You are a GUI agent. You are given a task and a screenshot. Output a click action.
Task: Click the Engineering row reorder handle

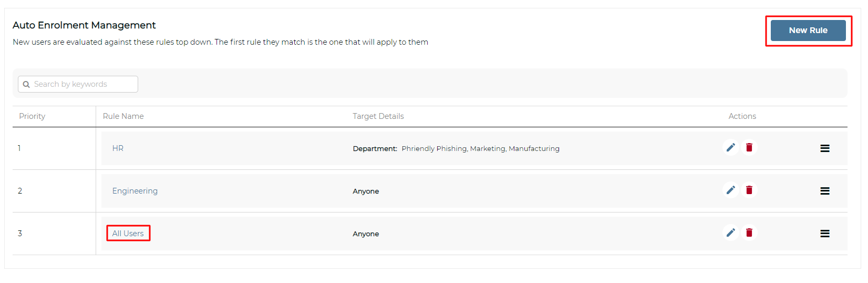click(x=825, y=191)
